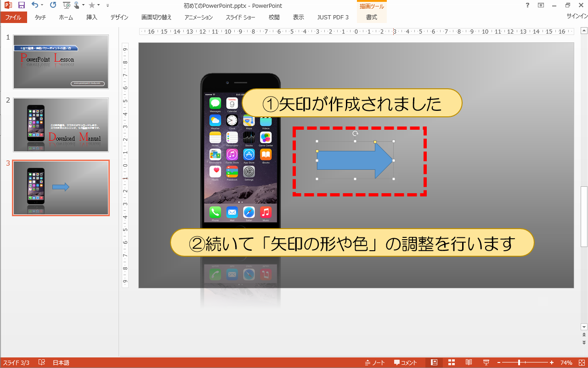Switch to Reading view icon
Image resolution: width=588 pixels, height=368 pixels.
coord(469,363)
